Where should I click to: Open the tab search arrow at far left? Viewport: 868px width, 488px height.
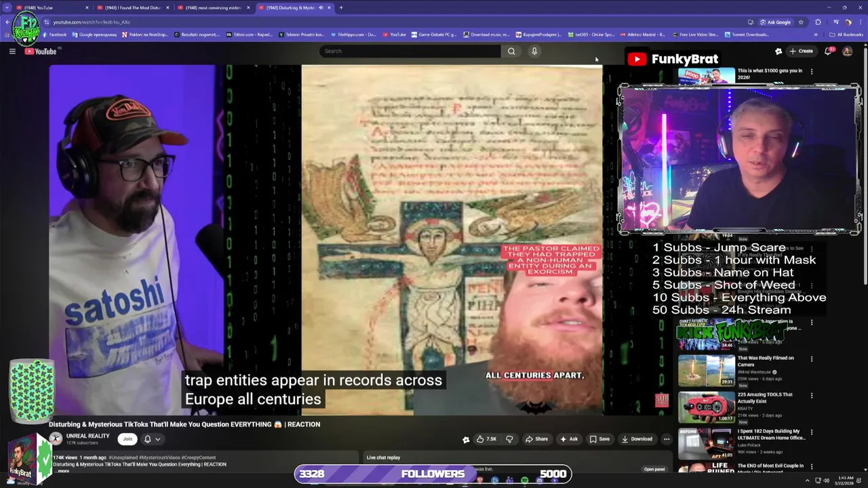[7, 7]
